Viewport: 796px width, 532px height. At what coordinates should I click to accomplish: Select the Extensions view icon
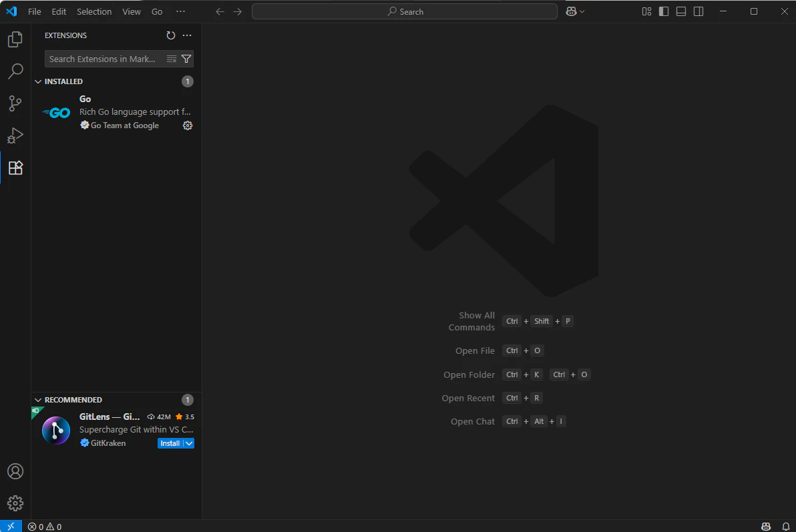coord(15,168)
